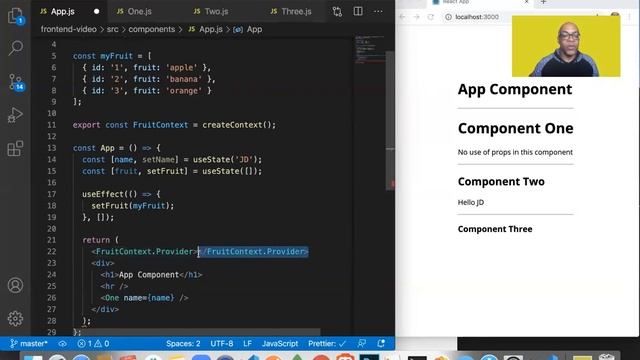Click the Prettier status item

pos(327,344)
